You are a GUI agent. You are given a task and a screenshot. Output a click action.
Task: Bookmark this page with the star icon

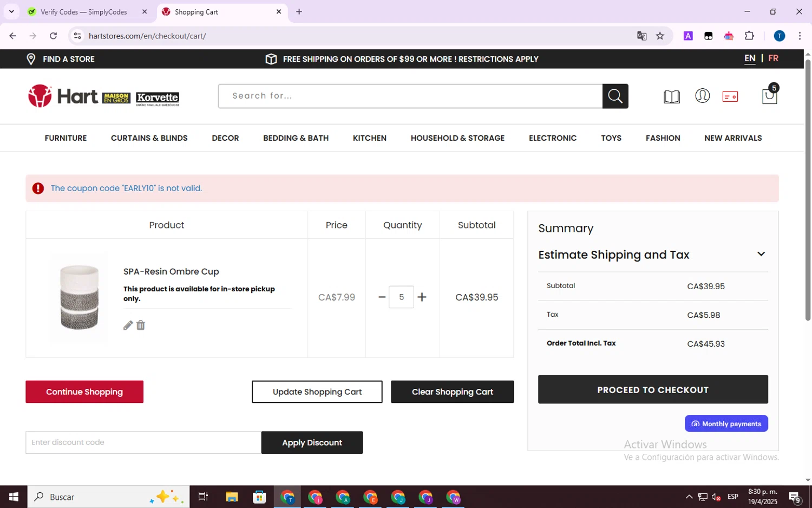coord(660,36)
